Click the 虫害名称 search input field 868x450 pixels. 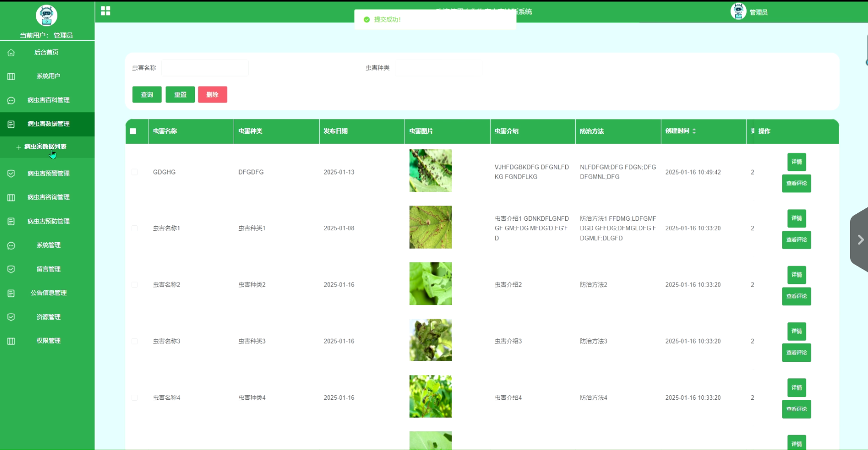[205, 68]
